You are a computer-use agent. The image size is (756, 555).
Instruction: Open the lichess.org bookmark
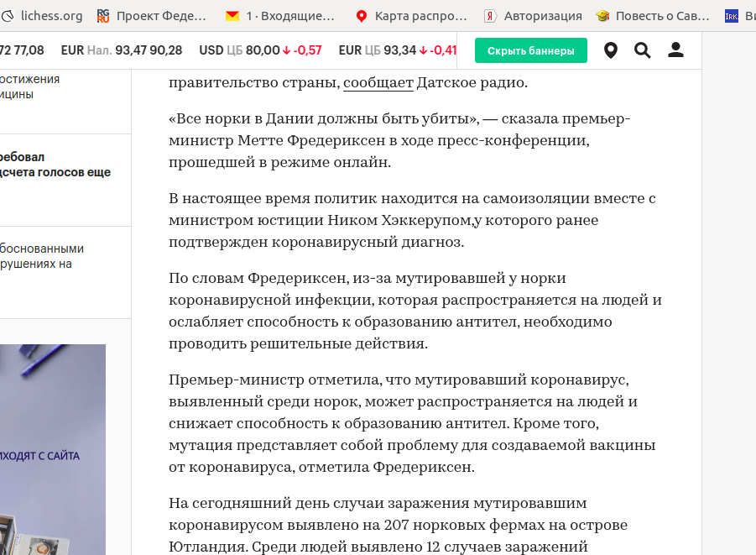tap(41, 16)
